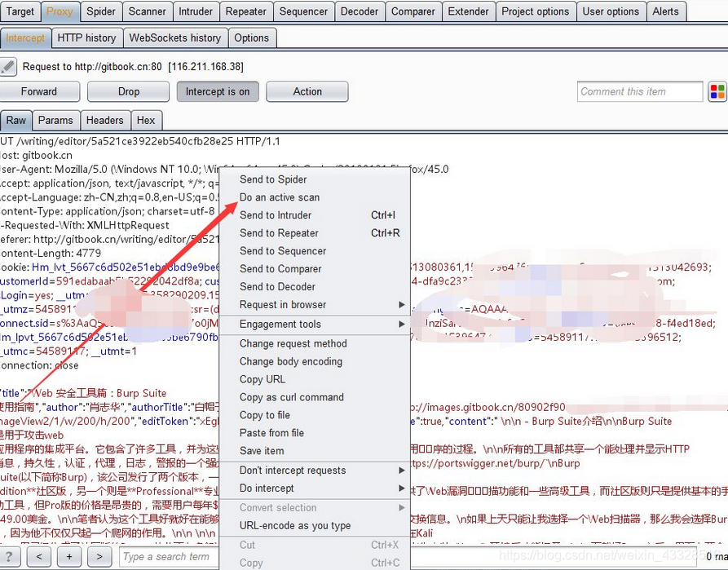Image resolution: width=728 pixels, height=570 pixels.
Task: Open the Intruder tab
Action: click(196, 11)
